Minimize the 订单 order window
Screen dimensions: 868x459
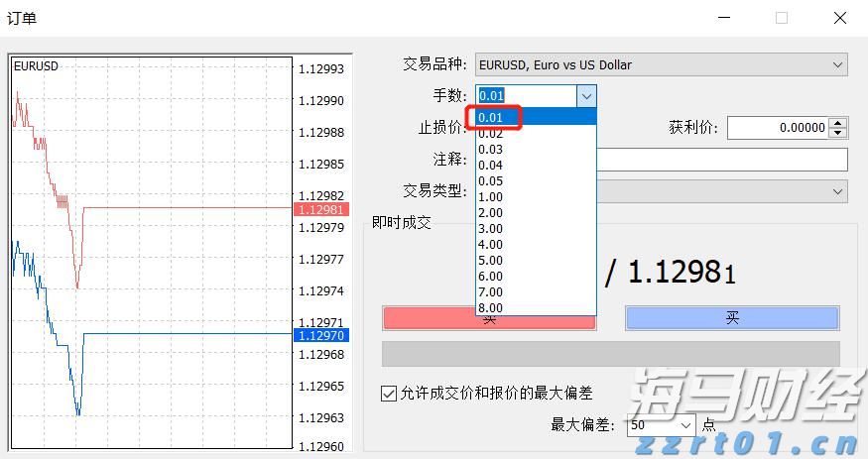click(x=724, y=18)
